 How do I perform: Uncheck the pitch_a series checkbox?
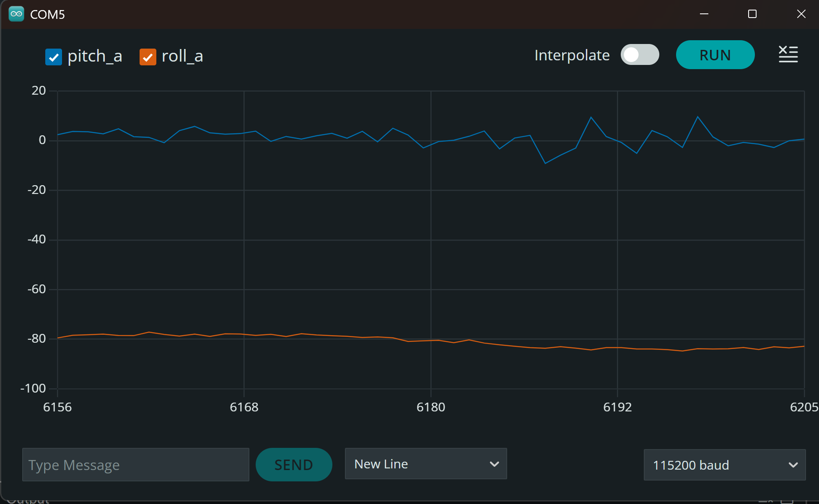click(x=54, y=57)
